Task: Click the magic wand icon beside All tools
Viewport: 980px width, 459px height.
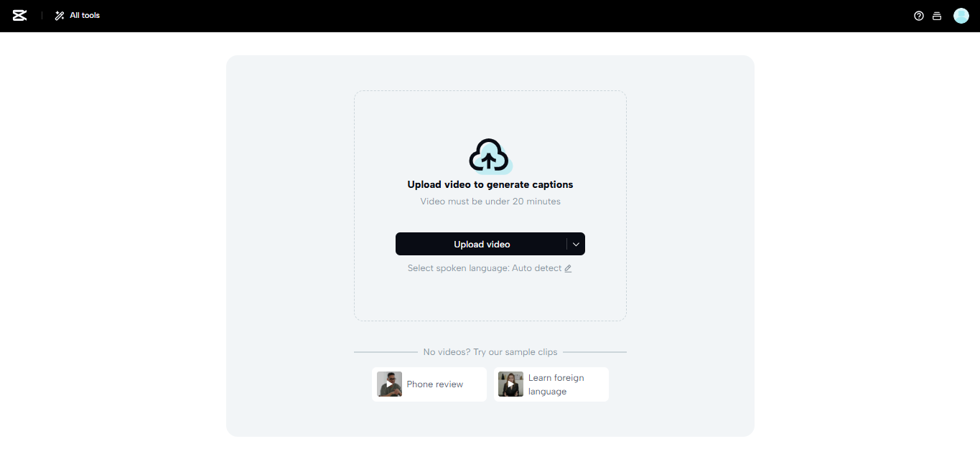Action: (58, 15)
